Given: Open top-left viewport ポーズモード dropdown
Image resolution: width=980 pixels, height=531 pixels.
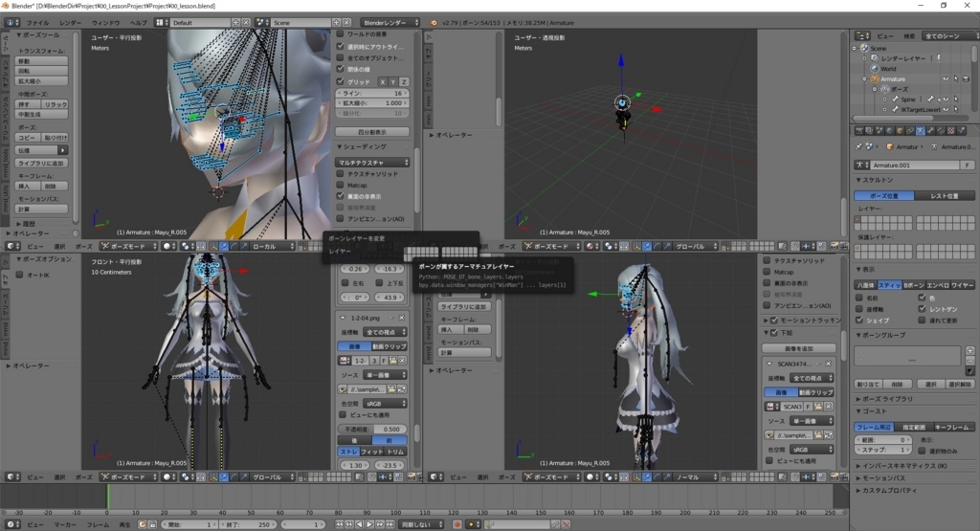Looking at the screenshot, I should [x=127, y=246].
